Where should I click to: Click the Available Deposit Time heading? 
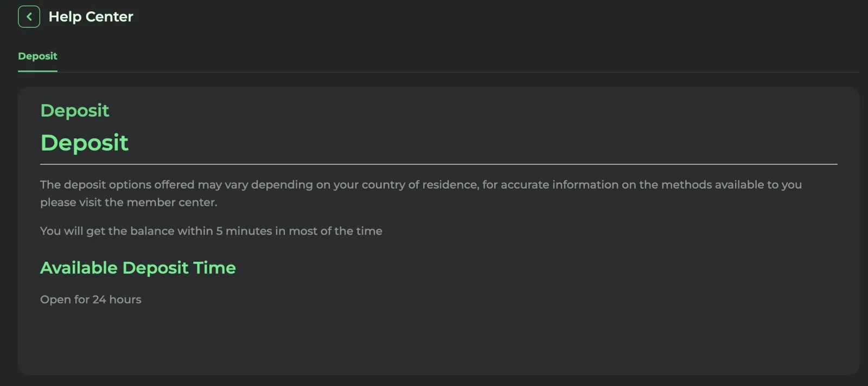[x=138, y=268]
